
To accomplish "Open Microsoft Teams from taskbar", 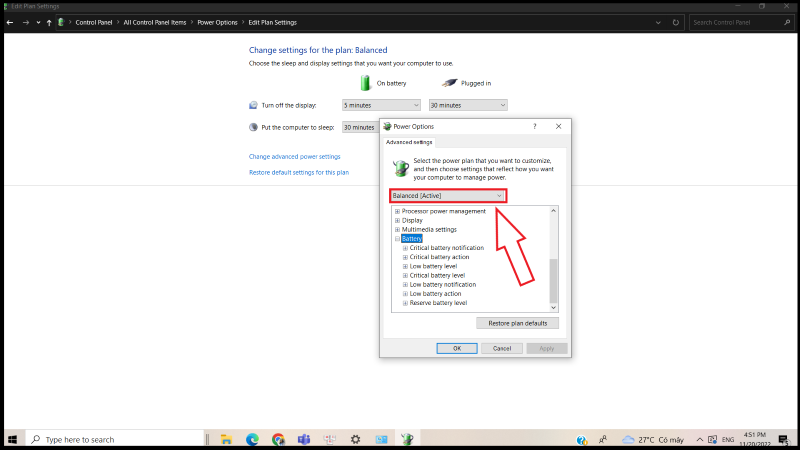I will (x=304, y=439).
